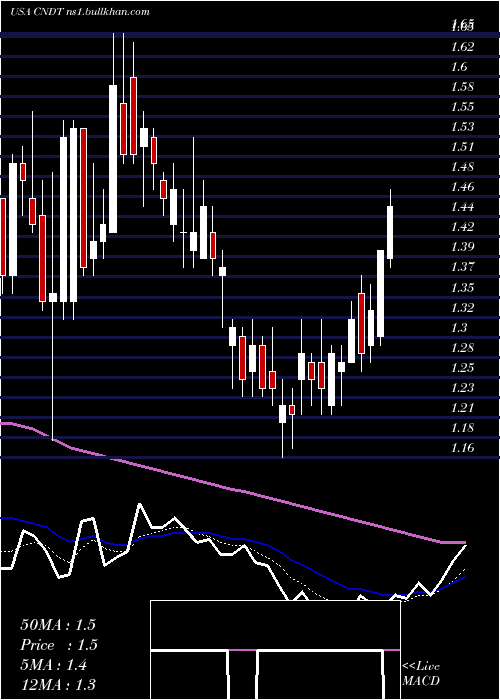This screenshot has height=700, width=500.
Task: Click the 1.51 price axis label
Action: (462, 147)
